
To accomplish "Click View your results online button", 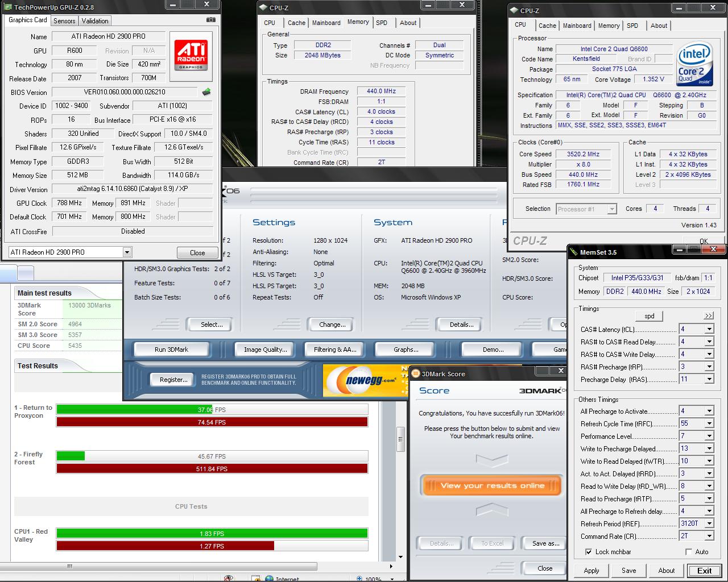I will (x=493, y=485).
